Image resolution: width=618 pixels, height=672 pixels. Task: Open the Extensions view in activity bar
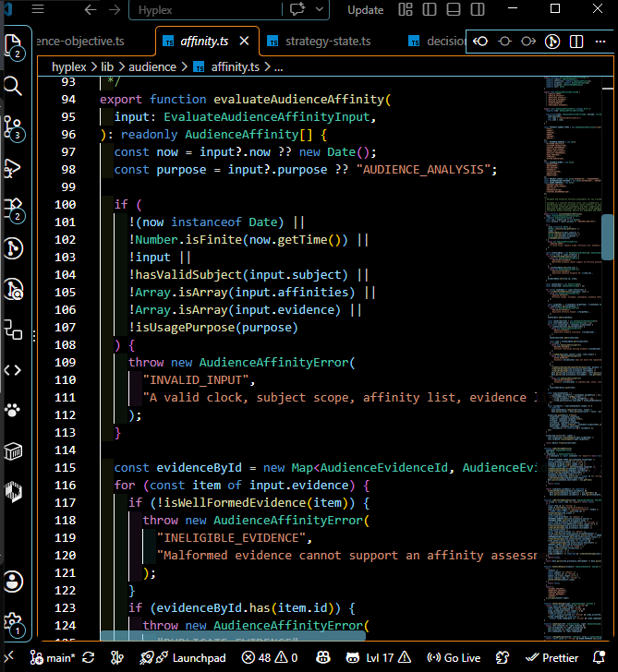pyautogui.click(x=14, y=210)
